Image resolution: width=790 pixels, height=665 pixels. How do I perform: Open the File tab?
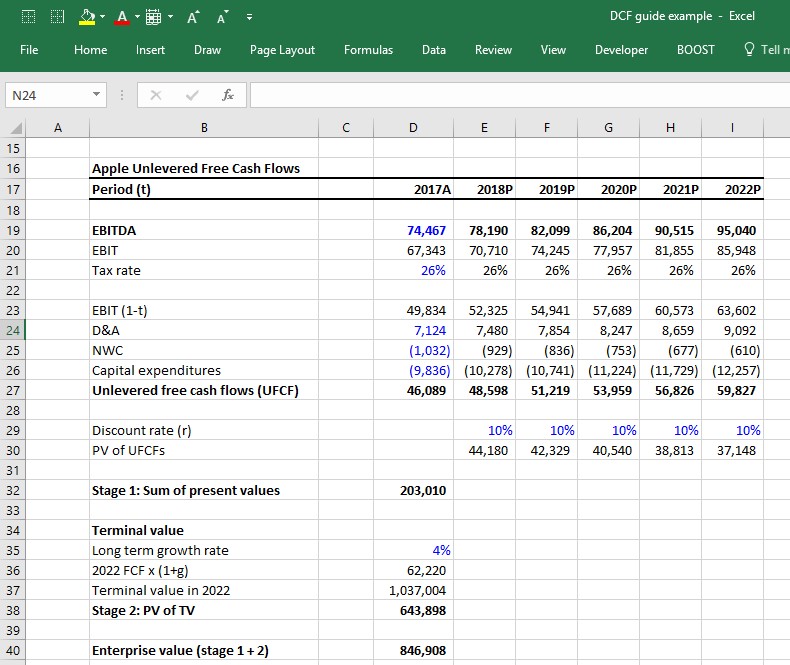coord(29,50)
